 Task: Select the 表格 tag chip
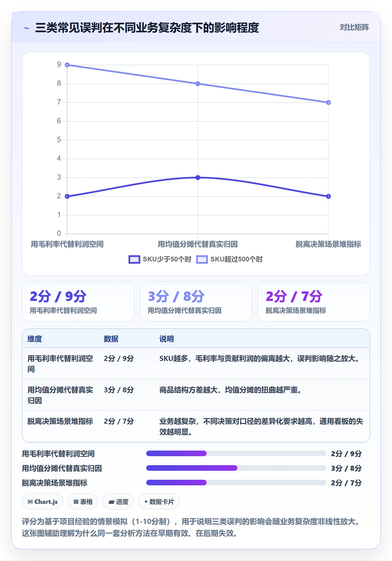click(x=83, y=502)
